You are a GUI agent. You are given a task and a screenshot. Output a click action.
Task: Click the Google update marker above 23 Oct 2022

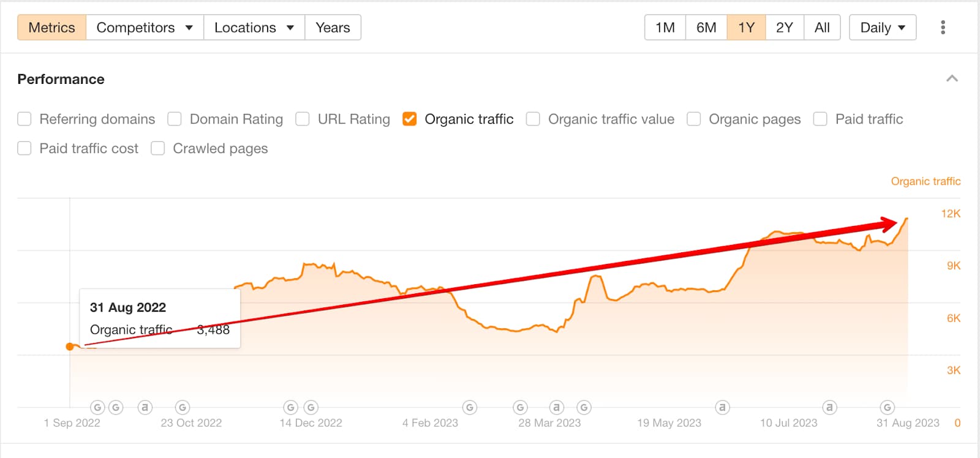tap(183, 407)
